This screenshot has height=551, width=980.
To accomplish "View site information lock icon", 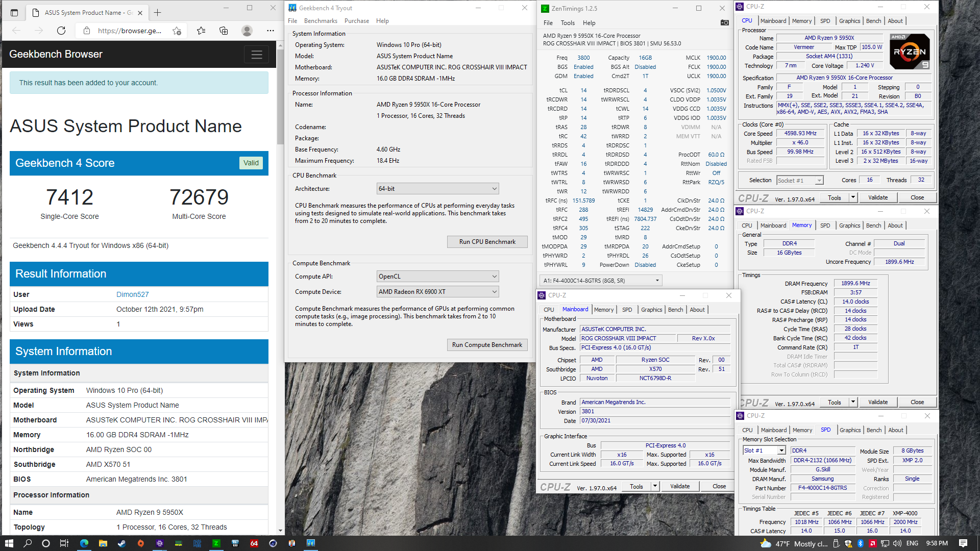I will point(86,31).
